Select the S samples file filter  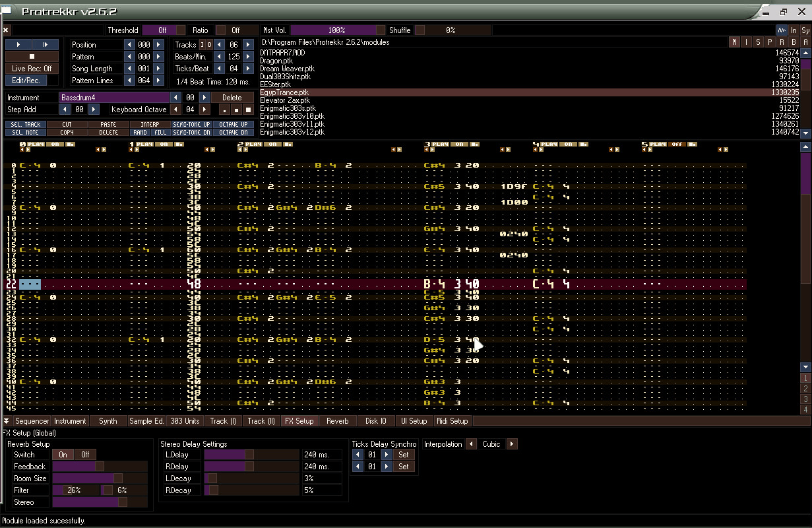(758, 42)
